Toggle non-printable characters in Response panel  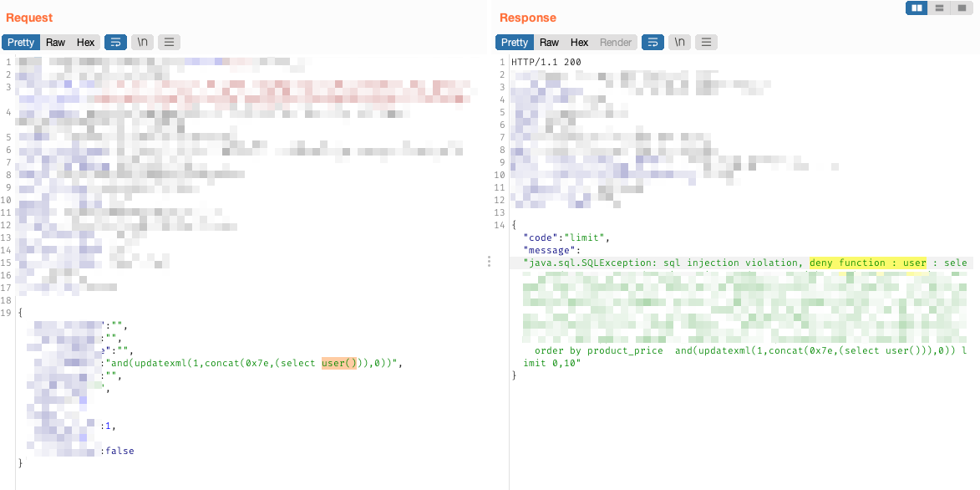coord(679,43)
